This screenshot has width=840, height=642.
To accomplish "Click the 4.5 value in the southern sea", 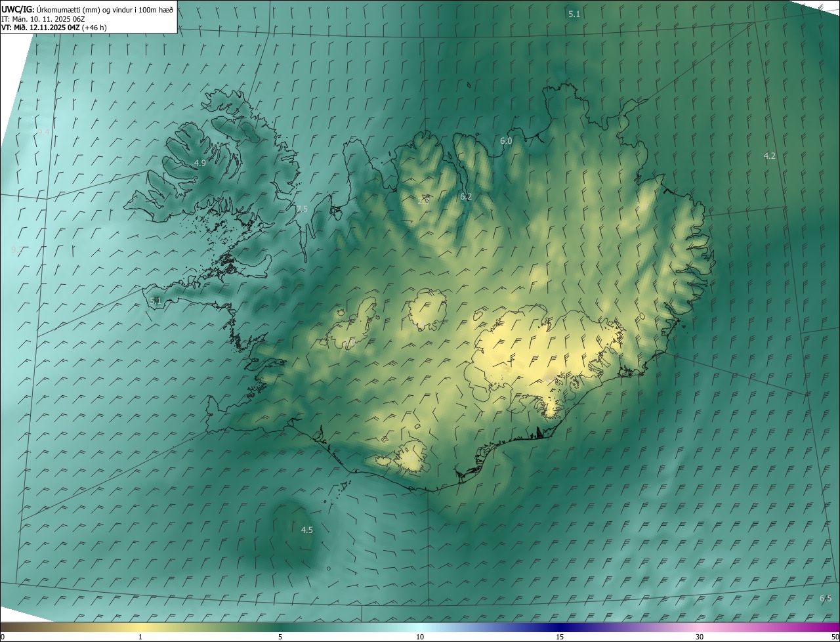I will [x=306, y=530].
